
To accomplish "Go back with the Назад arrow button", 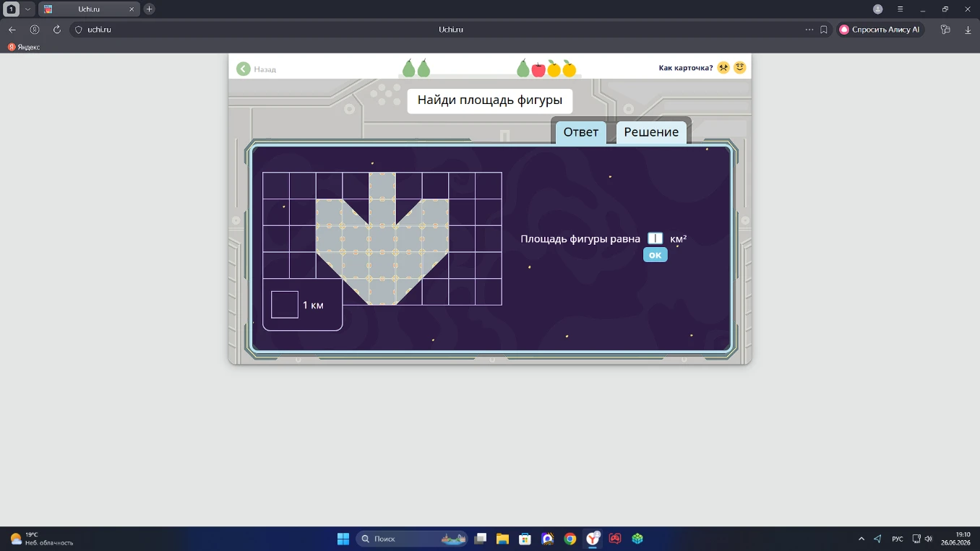I will pos(244,69).
